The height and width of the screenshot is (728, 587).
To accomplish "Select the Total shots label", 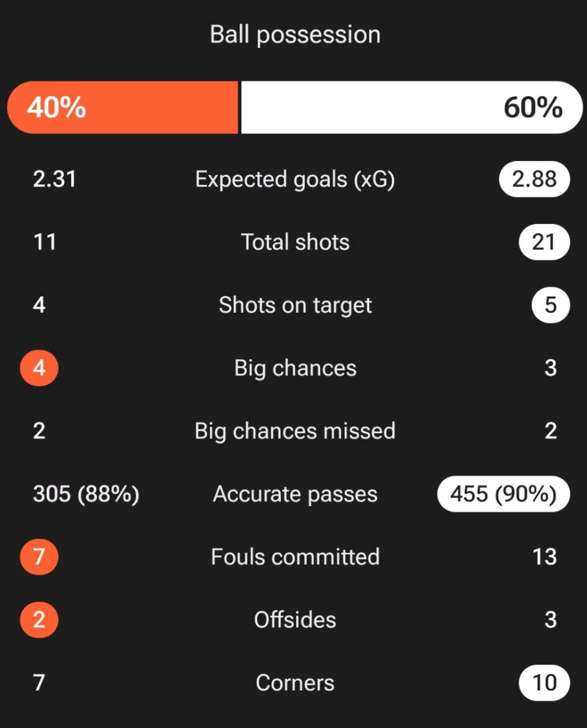I will pos(295,242).
